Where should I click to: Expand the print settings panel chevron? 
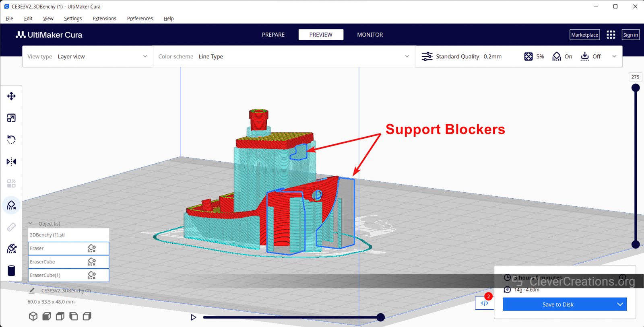click(x=614, y=56)
